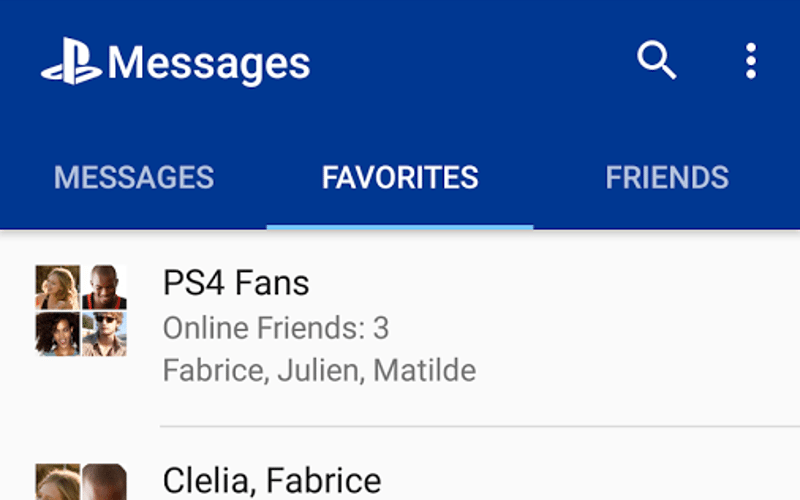This screenshot has height=500, width=800.
Task: Select the Favorites tab
Action: [400, 178]
